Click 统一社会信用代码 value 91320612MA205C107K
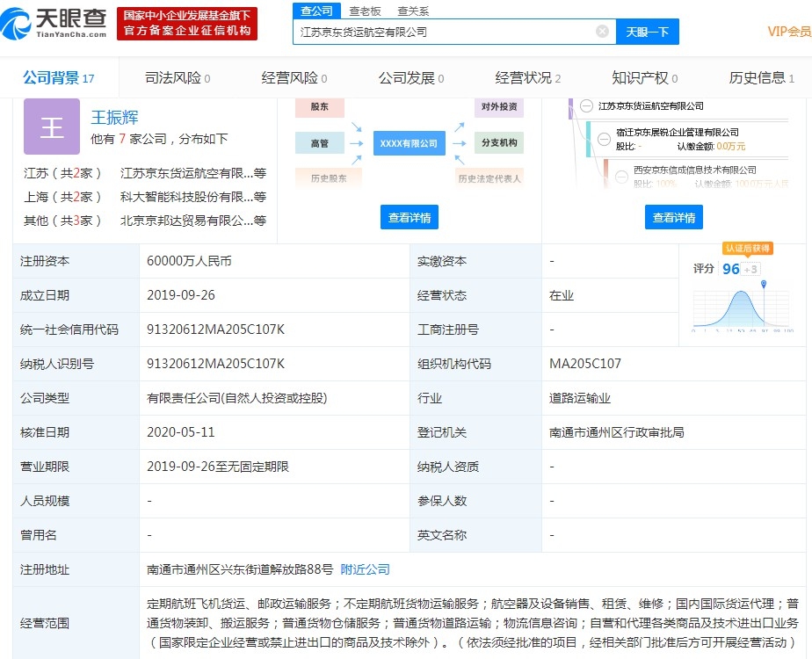 [x=215, y=329]
